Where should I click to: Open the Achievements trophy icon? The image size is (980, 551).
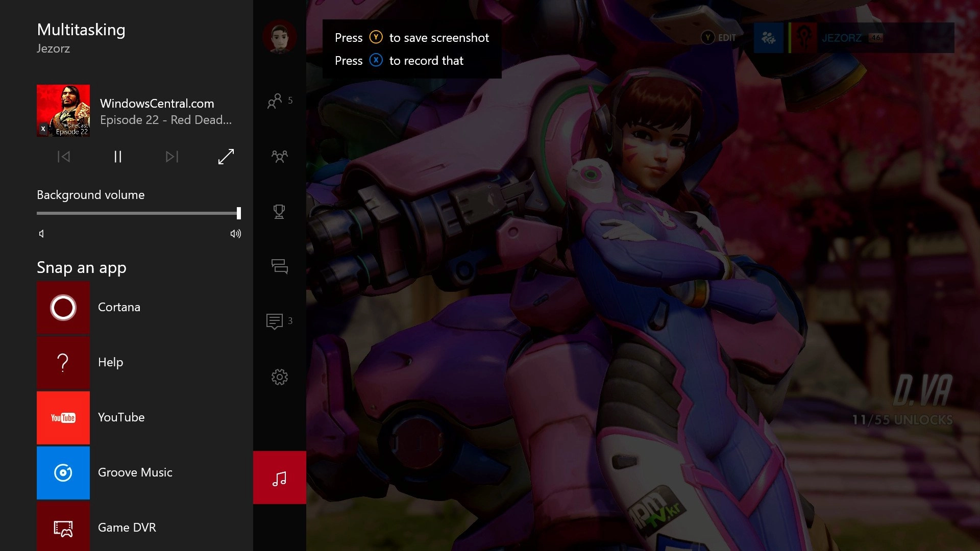(279, 211)
